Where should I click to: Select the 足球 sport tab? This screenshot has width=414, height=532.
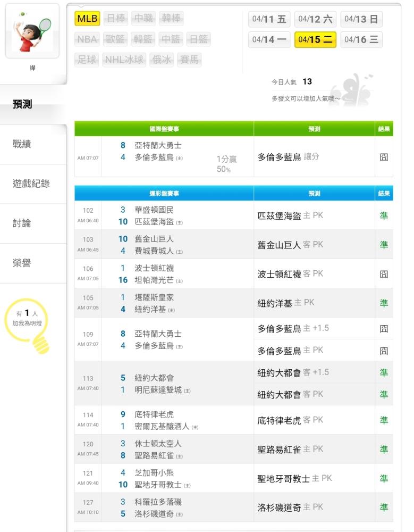tap(87, 60)
